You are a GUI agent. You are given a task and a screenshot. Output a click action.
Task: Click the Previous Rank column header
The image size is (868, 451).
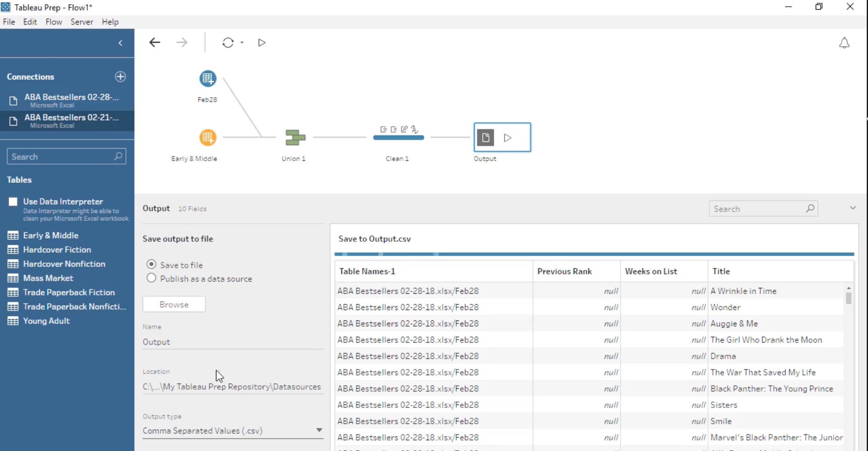click(x=577, y=272)
